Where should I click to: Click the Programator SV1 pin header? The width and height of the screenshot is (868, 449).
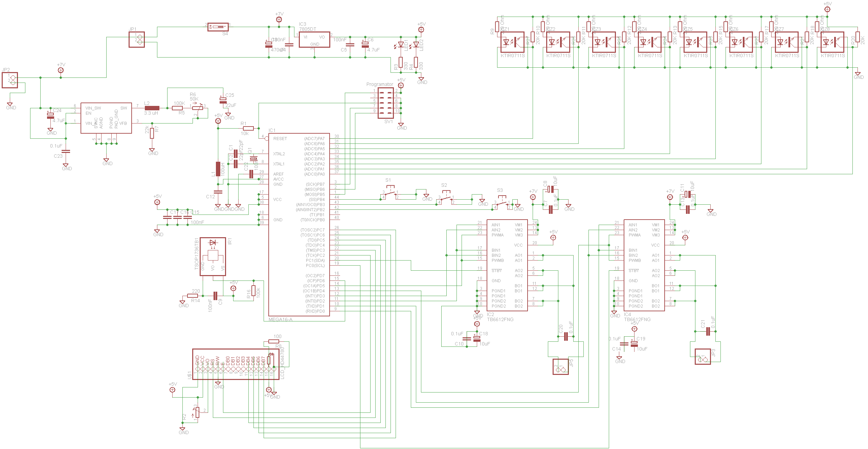[x=385, y=103]
